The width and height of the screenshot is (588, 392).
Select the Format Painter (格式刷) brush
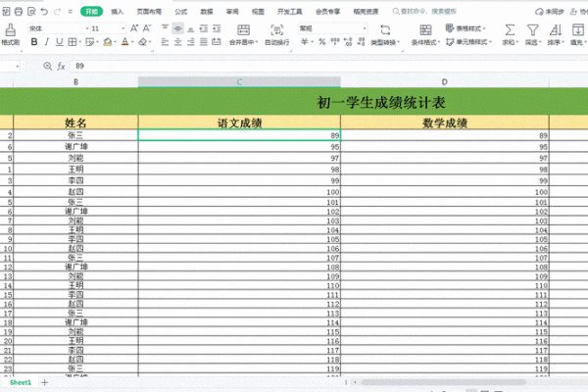pos(10,34)
